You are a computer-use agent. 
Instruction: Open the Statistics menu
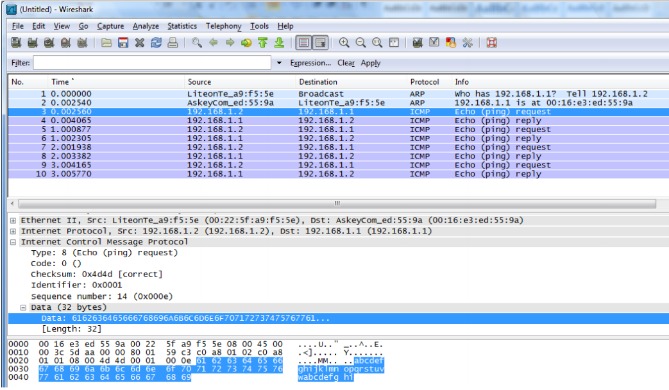tap(182, 26)
